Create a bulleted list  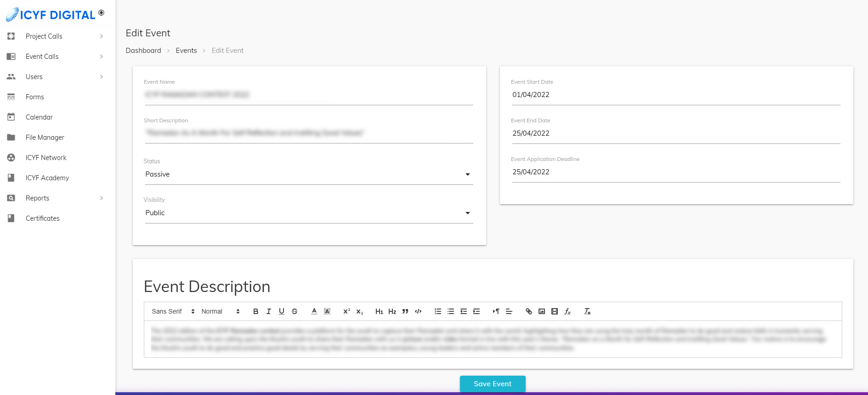(x=451, y=311)
